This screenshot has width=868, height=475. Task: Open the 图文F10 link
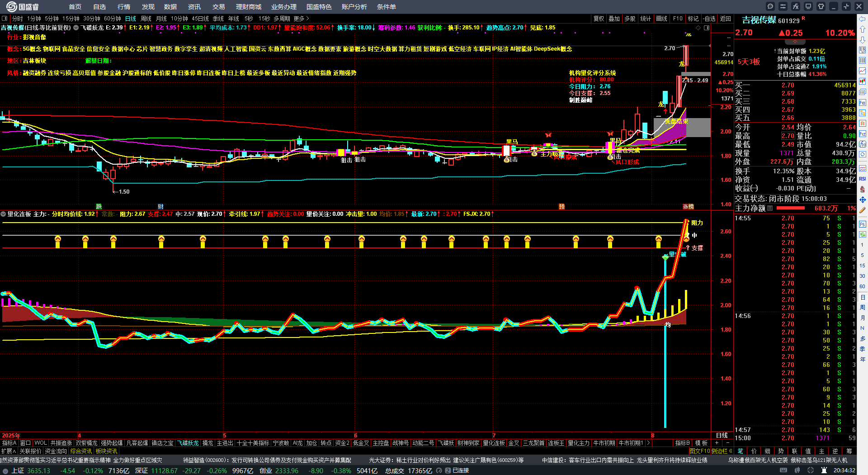700,451
